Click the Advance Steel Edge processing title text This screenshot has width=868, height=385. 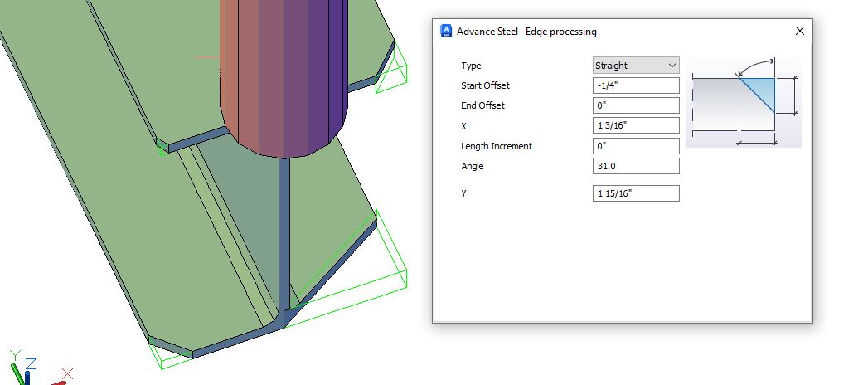point(526,32)
